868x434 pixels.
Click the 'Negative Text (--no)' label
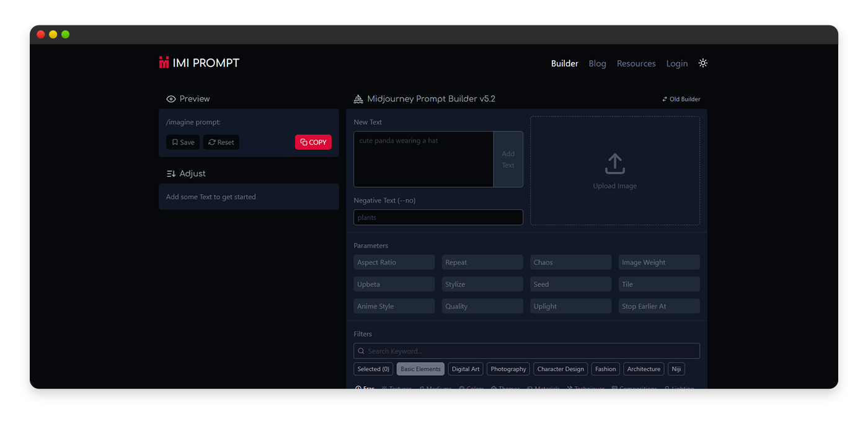[384, 201]
